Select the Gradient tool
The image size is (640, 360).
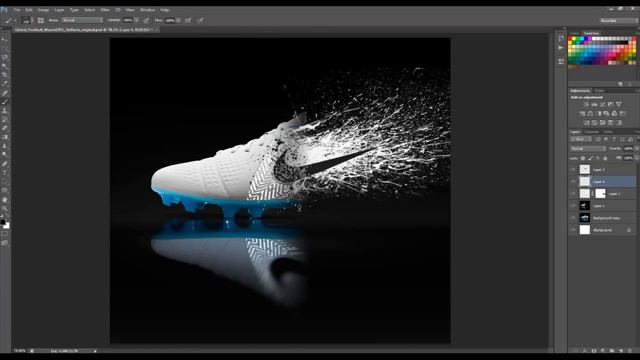(x=5, y=137)
